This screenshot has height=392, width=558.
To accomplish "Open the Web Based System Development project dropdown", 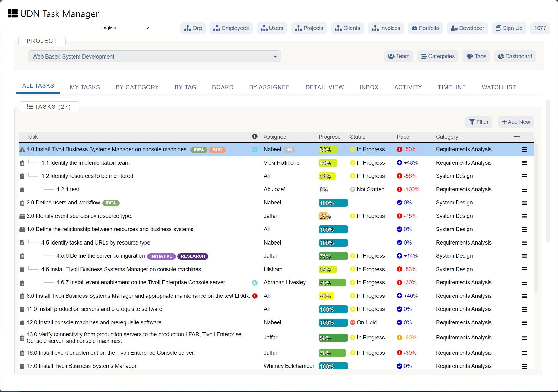I will coord(154,56).
